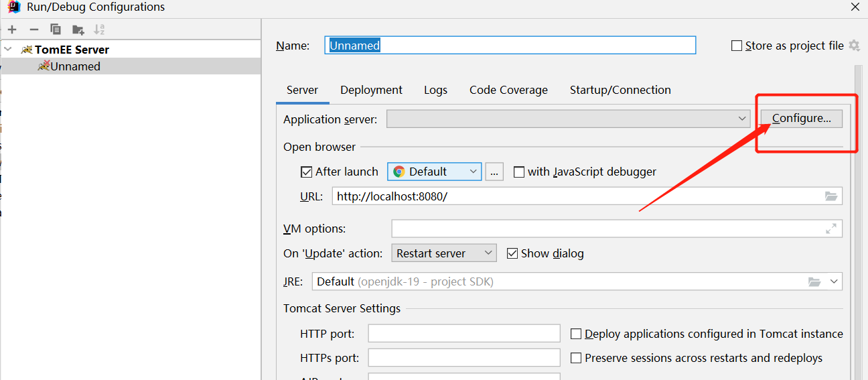Enable with JavaScript debugger checkbox
Screen dimensions: 868x380
tap(519, 172)
